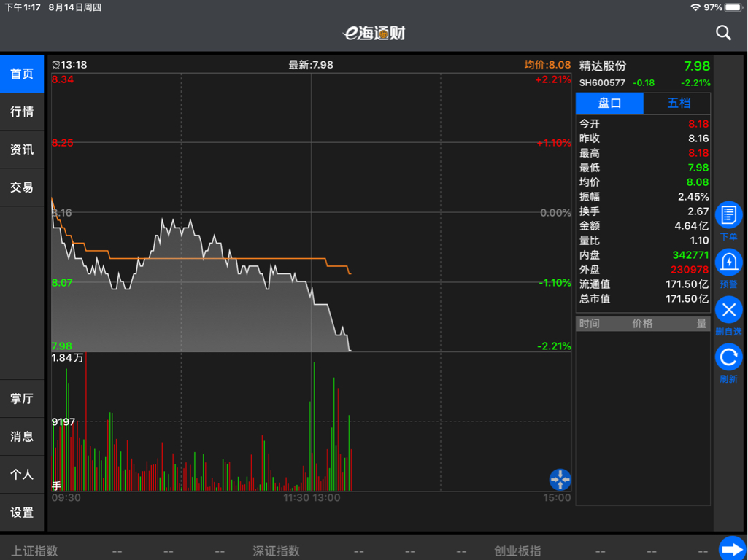Tap the 时间 column header

click(x=589, y=324)
